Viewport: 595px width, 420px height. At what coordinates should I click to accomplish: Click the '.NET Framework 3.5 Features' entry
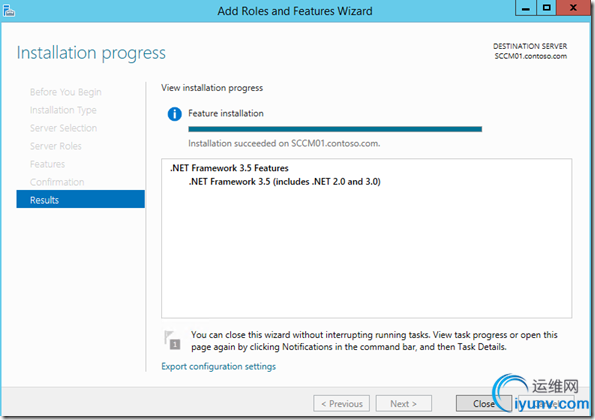coord(229,168)
